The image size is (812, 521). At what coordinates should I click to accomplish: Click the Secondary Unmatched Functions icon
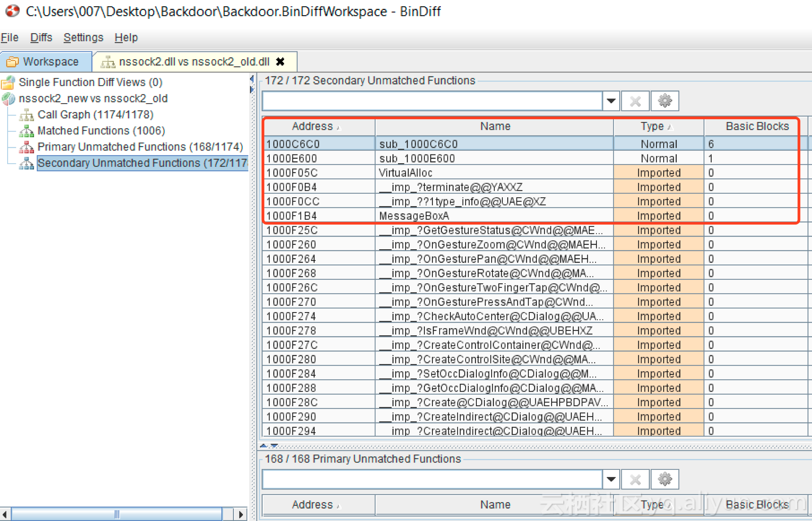pyautogui.click(x=26, y=163)
